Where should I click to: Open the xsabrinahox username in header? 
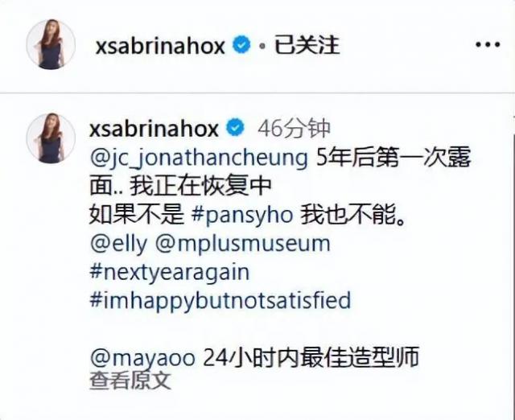coord(160,46)
